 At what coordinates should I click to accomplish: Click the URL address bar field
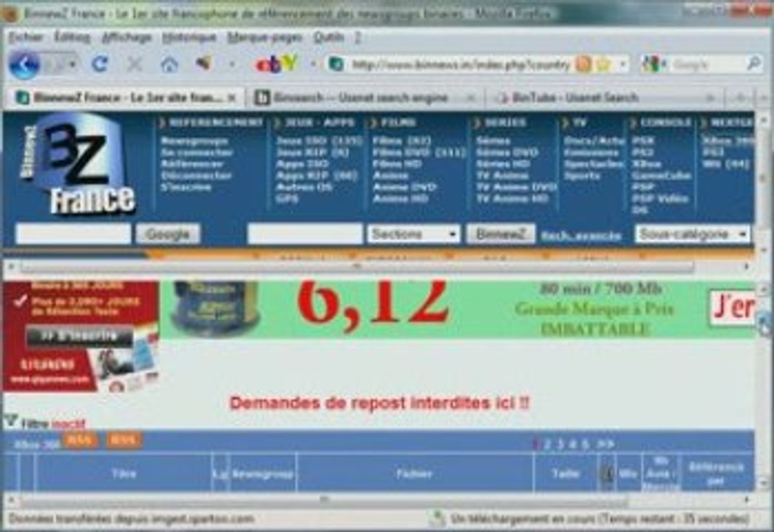pyautogui.click(x=460, y=64)
